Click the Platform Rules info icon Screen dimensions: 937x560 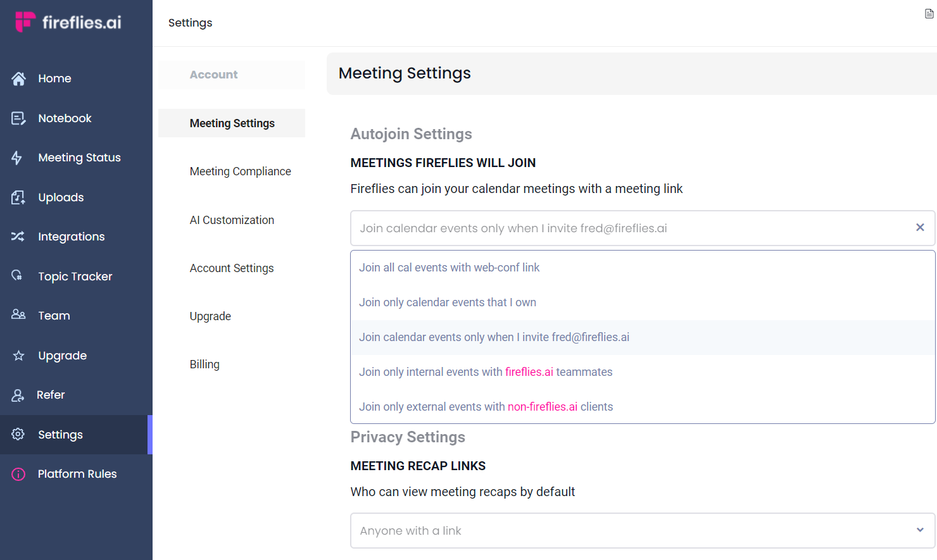tap(18, 474)
